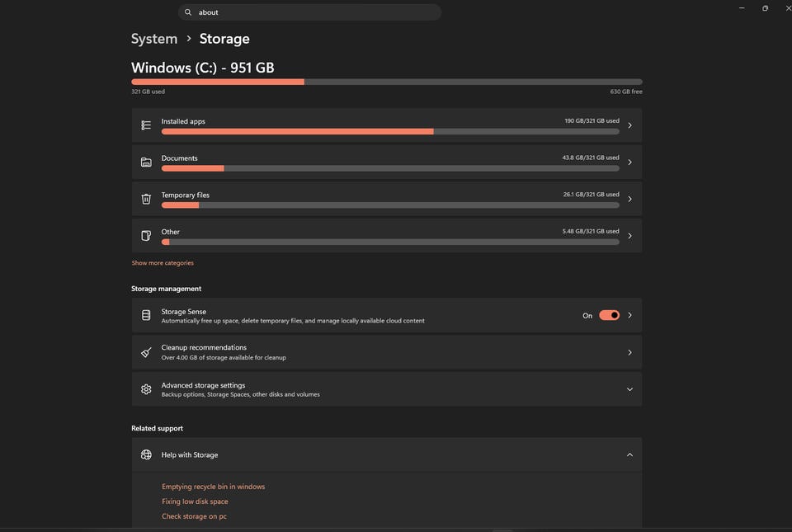This screenshot has height=532, width=792.
Task: Click the Cleanup recommendations broom icon
Action: (x=146, y=352)
